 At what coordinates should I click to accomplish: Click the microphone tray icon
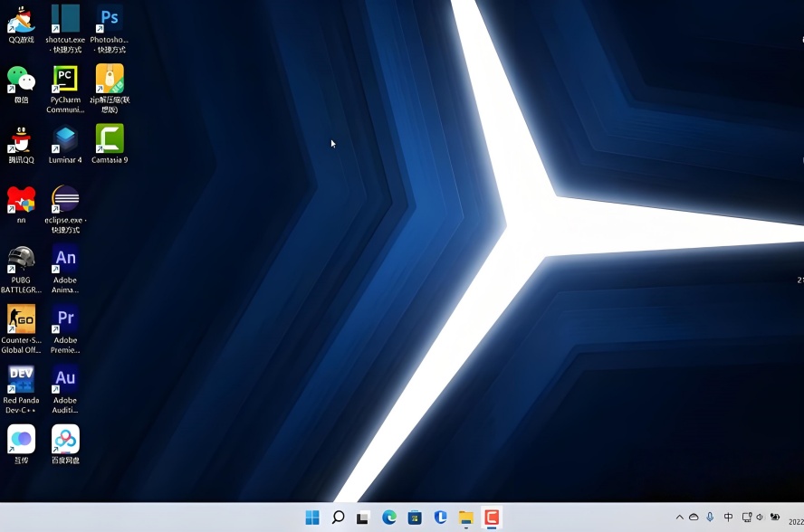pyautogui.click(x=710, y=518)
